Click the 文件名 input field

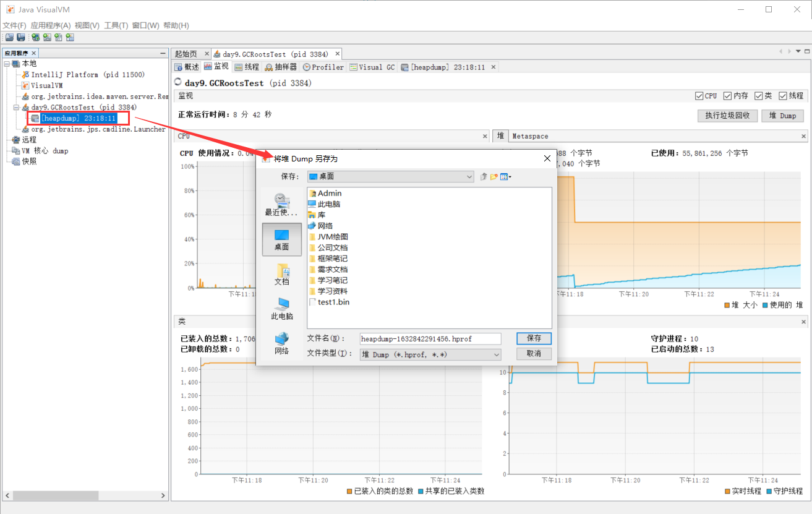click(x=430, y=339)
